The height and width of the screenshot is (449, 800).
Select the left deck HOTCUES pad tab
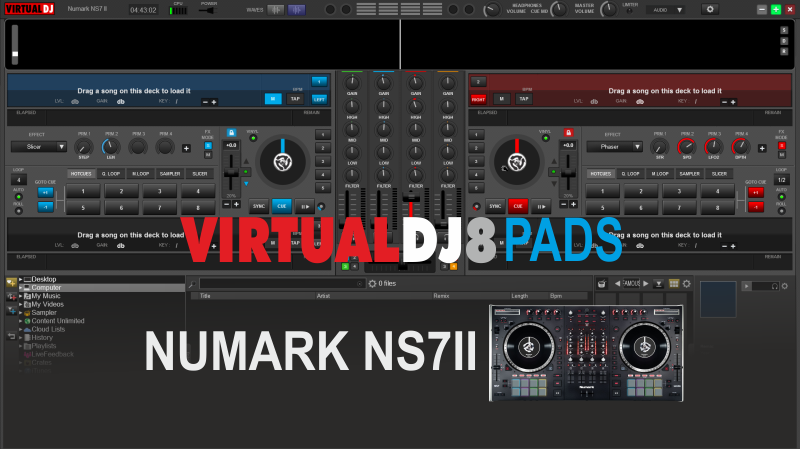point(81,174)
